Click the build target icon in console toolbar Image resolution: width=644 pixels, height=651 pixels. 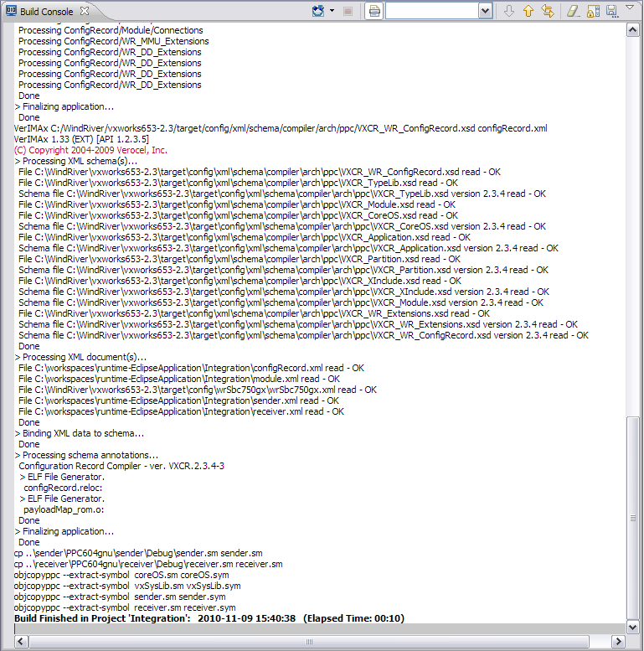point(318,11)
